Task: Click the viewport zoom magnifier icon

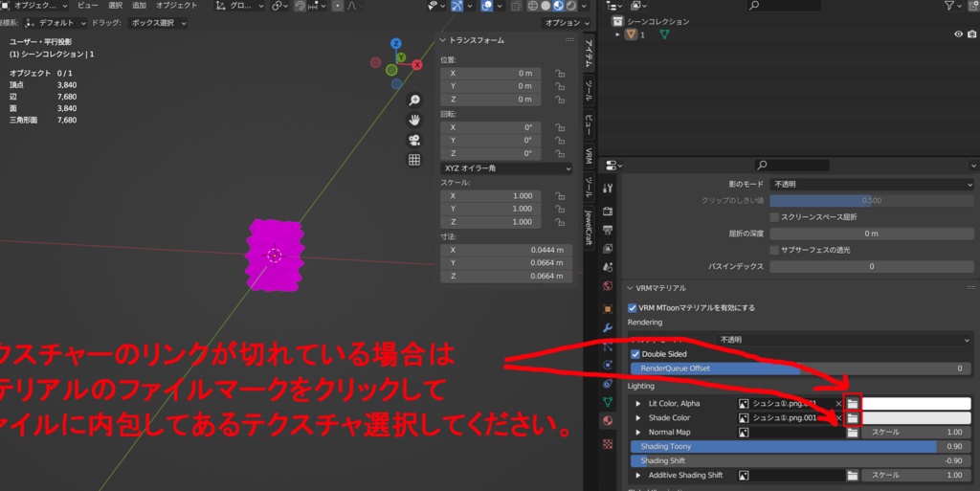Action: [x=413, y=100]
